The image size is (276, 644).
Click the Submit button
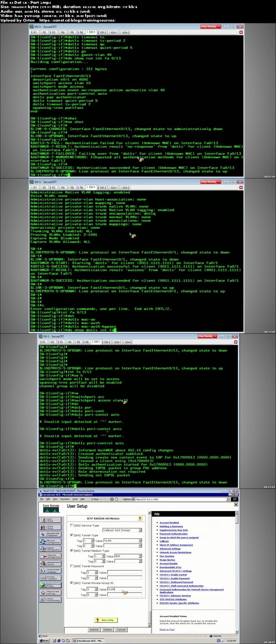click(94, 629)
